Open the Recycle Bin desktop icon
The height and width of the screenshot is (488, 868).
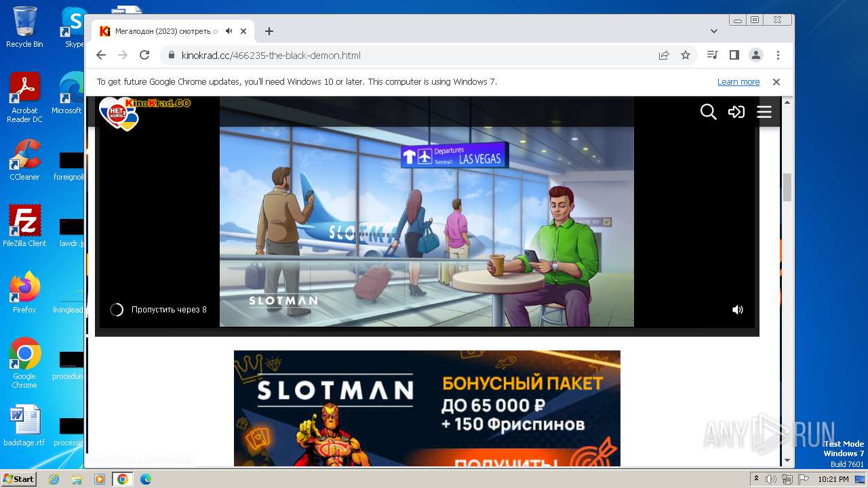click(24, 27)
